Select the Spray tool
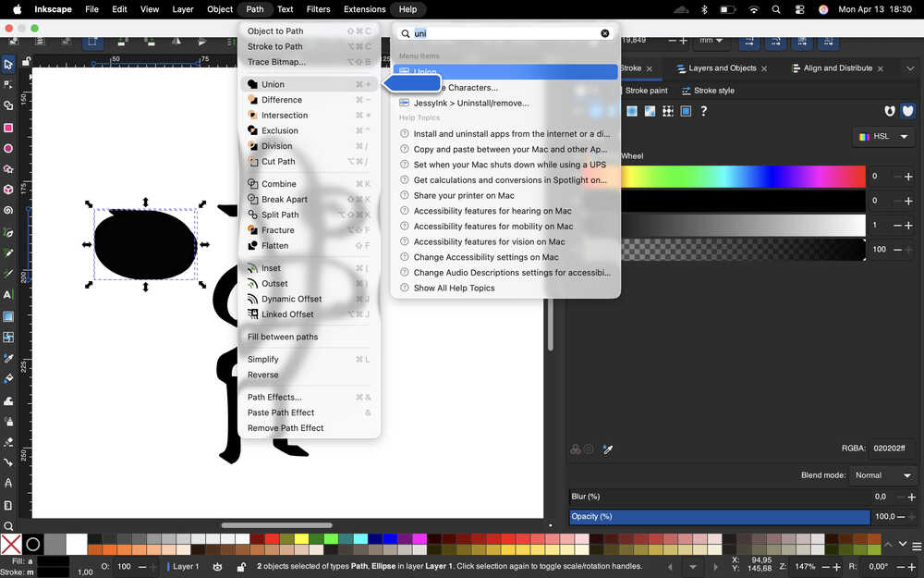 (x=8, y=421)
